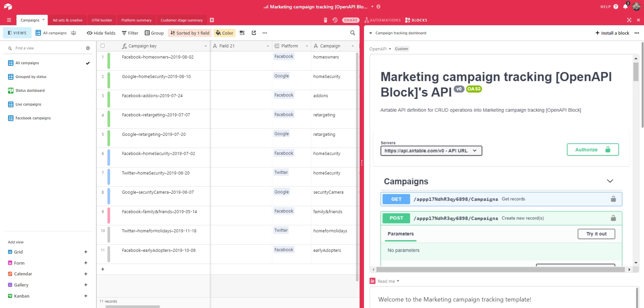The width and height of the screenshot is (644, 308).
Task: Open dashboard more options ellipsis
Action: pyautogui.click(x=637, y=33)
